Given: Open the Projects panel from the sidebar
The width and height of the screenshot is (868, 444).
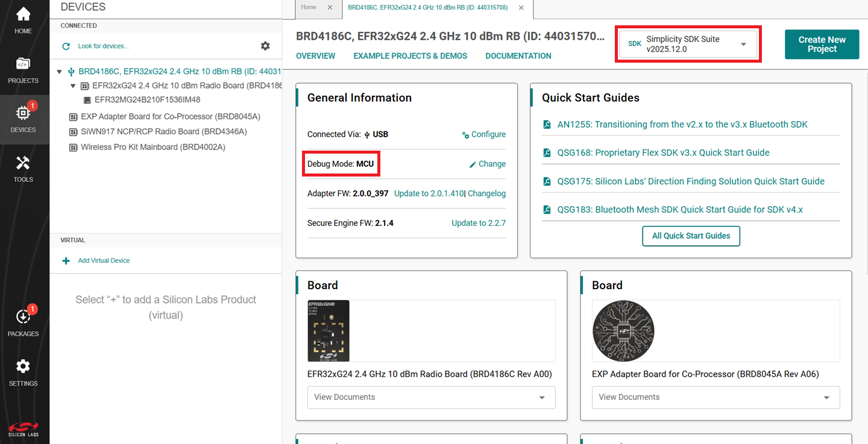Looking at the screenshot, I should click(x=23, y=67).
